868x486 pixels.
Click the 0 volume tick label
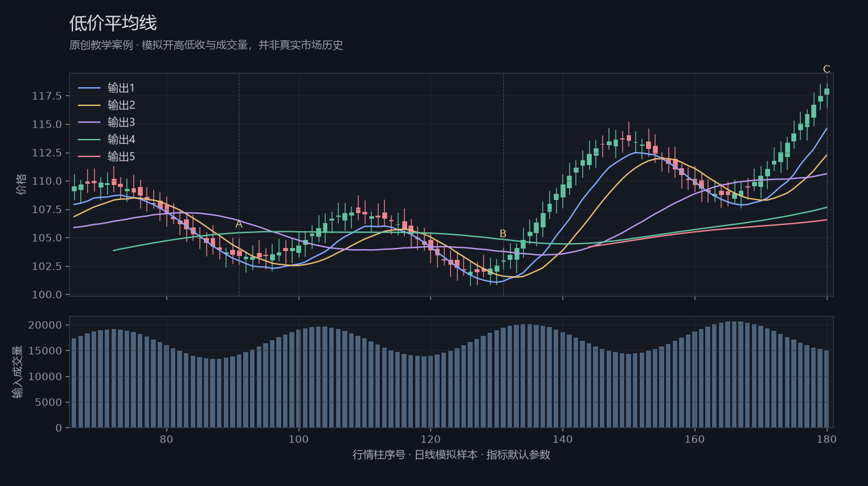[x=59, y=428]
